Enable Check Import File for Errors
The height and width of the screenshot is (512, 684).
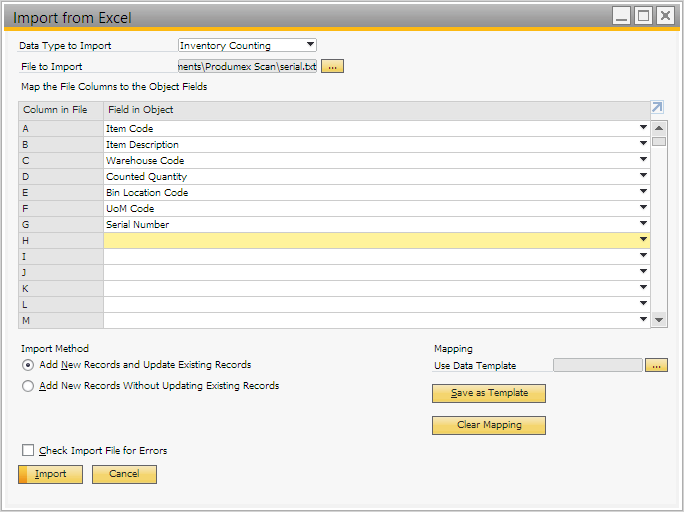click(x=28, y=451)
